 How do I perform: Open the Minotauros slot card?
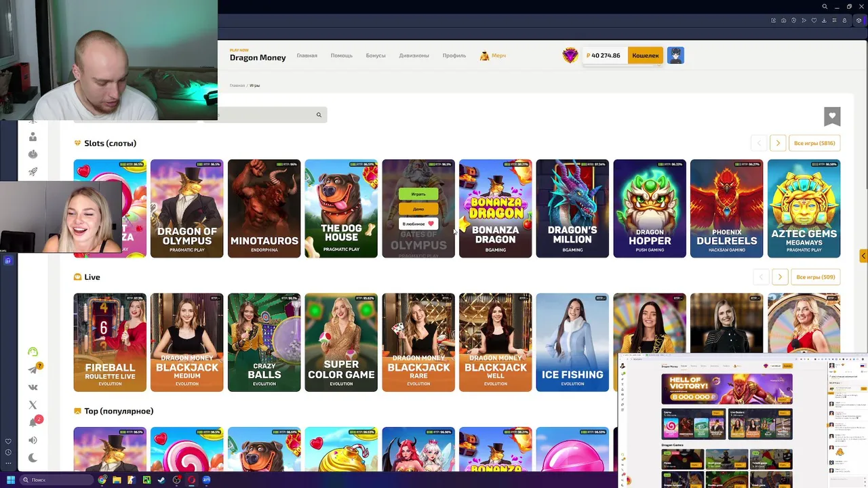click(264, 209)
